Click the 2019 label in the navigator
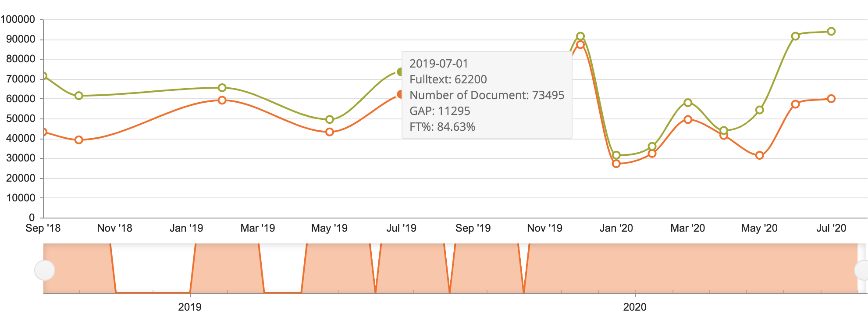Image resolution: width=868 pixels, height=315 pixels. coord(190,307)
